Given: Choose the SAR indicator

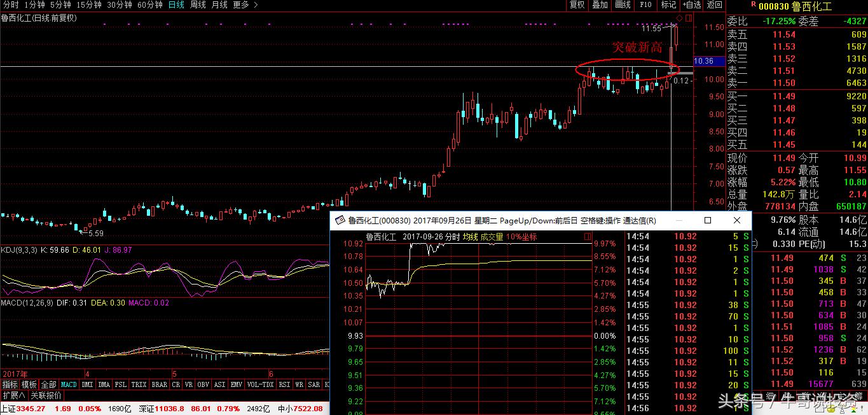Looking at the screenshot, I should click(x=314, y=384).
